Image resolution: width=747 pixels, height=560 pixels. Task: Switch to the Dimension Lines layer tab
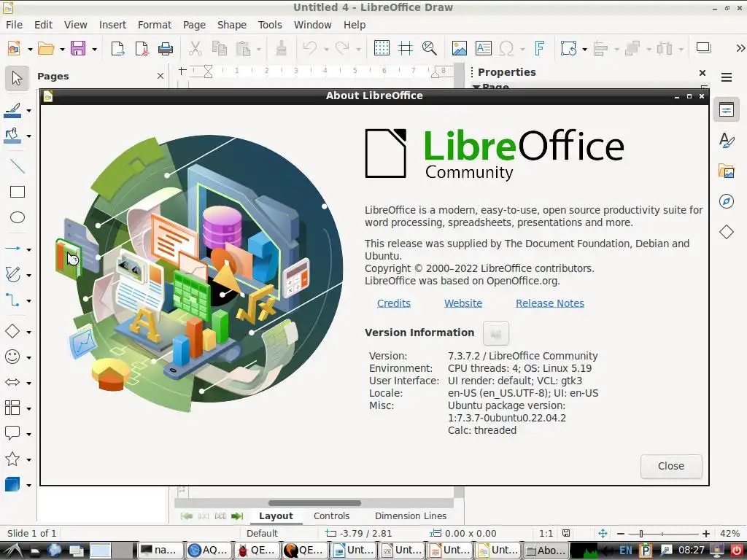tap(411, 516)
